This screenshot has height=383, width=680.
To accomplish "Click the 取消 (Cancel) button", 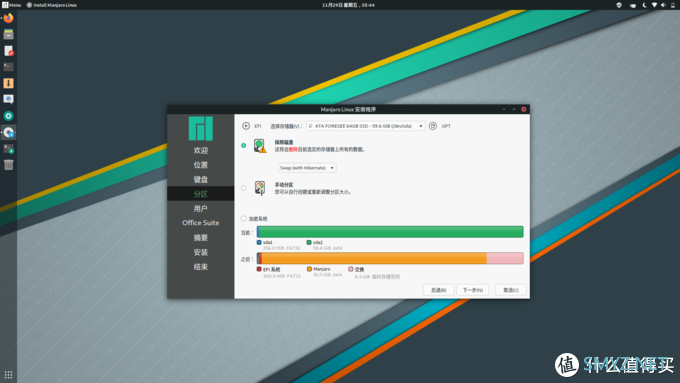I will [511, 290].
